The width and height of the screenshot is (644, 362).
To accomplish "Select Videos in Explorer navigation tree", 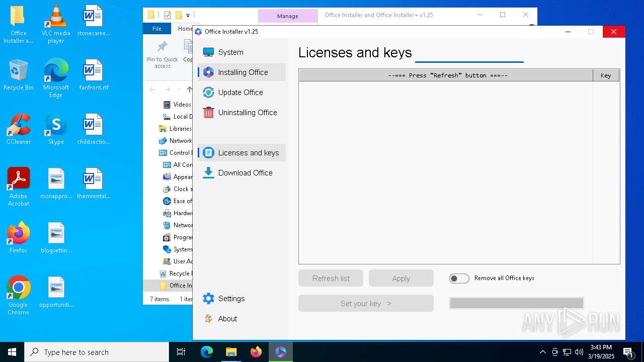I will tap(178, 105).
